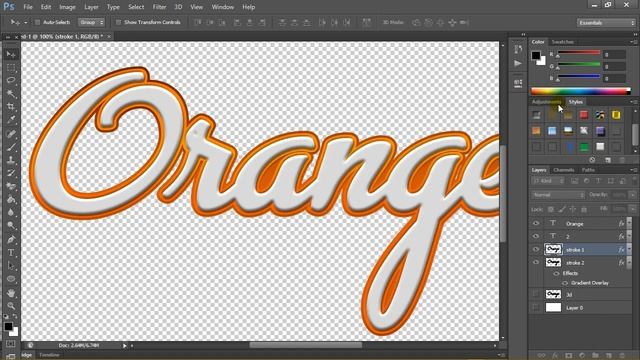Click the lock position icon in Layers panel
This screenshot has height=360, width=640.
point(573,209)
